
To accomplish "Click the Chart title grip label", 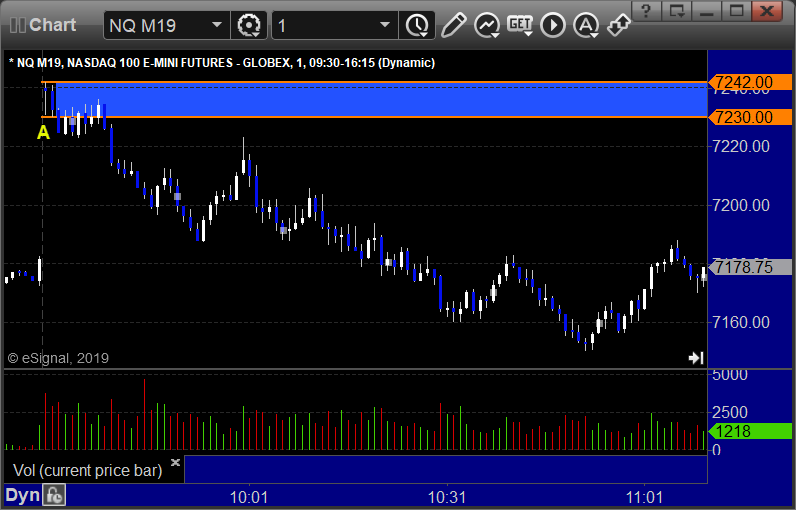I will (43, 25).
